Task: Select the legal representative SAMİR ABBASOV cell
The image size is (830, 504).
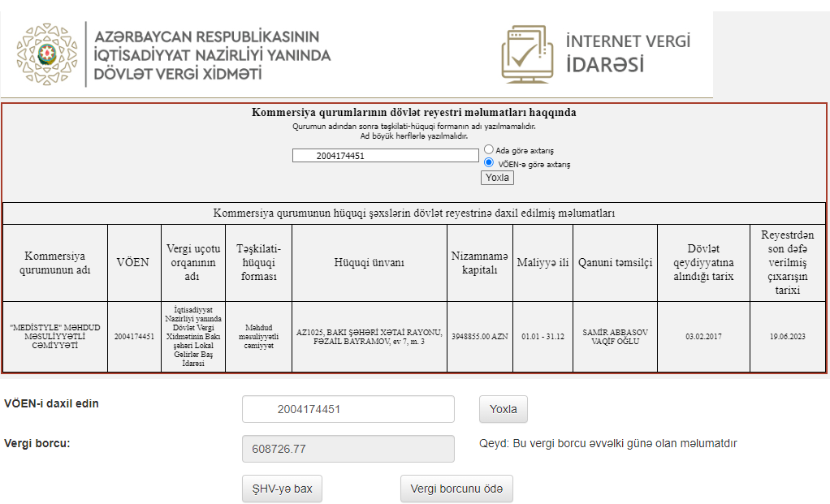Action: click(615, 336)
